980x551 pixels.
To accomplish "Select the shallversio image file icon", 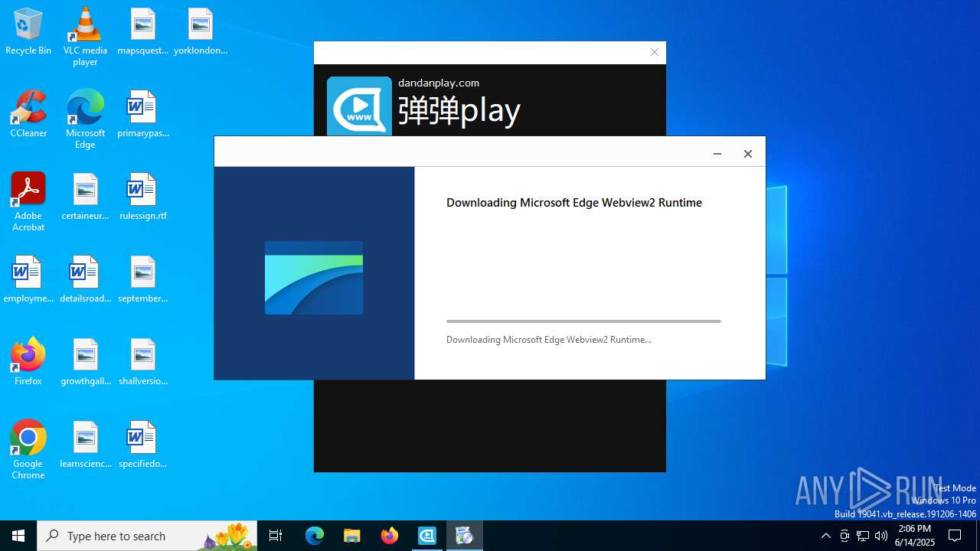I will (143, 362).
